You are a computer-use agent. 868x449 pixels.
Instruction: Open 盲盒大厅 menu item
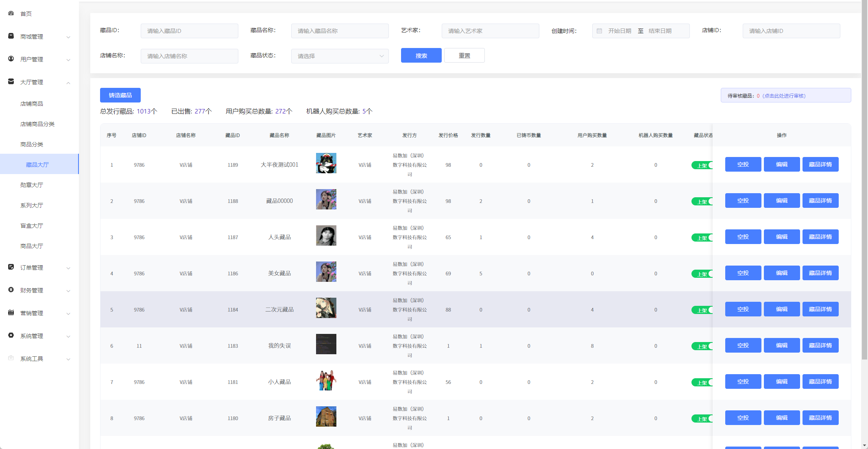(x=39, y=226)
